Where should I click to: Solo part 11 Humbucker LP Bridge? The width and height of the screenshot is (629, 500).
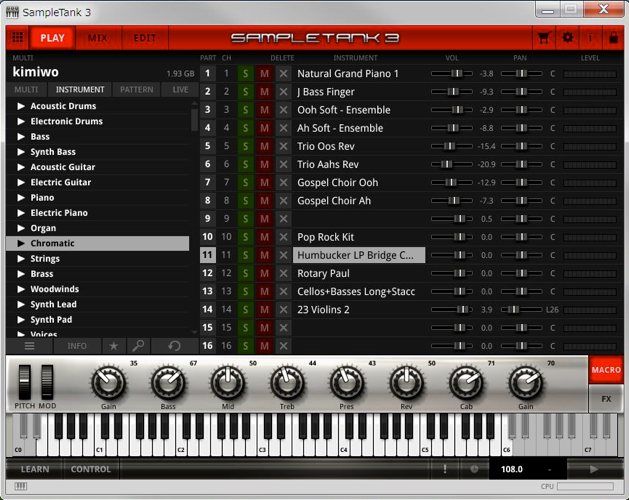click(245, 255)
